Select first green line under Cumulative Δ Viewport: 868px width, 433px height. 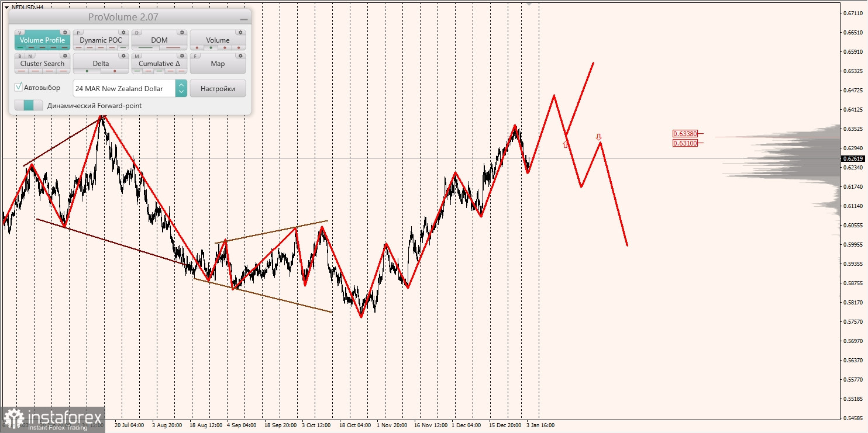click(137, 71)
